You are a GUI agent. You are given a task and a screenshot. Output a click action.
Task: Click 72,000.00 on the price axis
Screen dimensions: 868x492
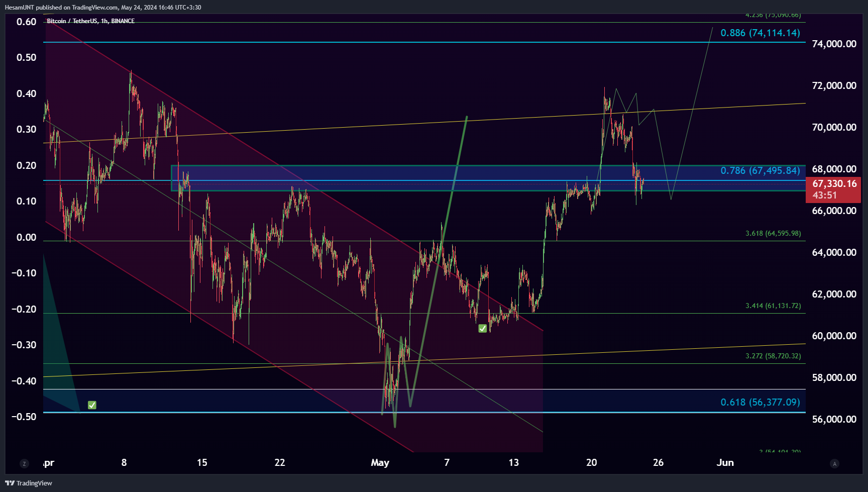pos(834,85)
